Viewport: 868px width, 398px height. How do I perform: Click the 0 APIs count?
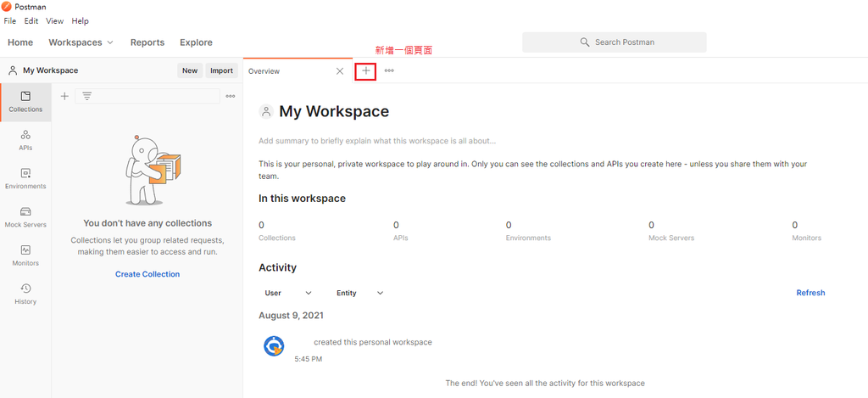[x=401, y=231]
